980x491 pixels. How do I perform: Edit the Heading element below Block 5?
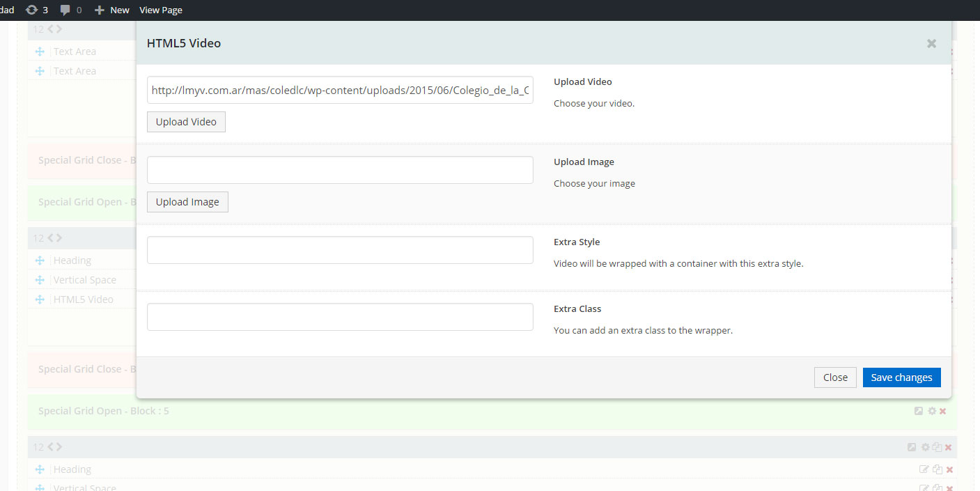pos(924,469)
